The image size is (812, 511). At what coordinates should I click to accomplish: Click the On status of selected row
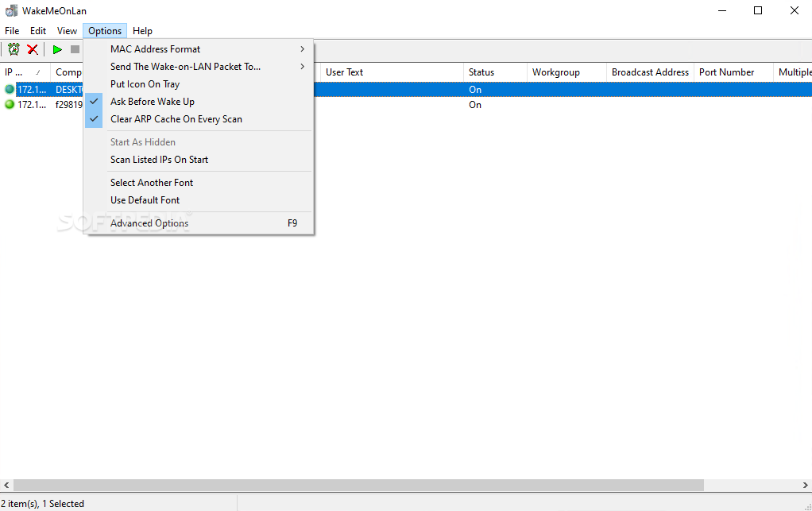475,90
